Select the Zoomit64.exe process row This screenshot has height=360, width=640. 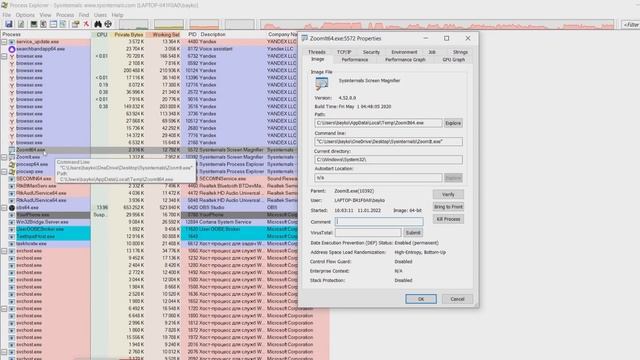click(149, 150)
